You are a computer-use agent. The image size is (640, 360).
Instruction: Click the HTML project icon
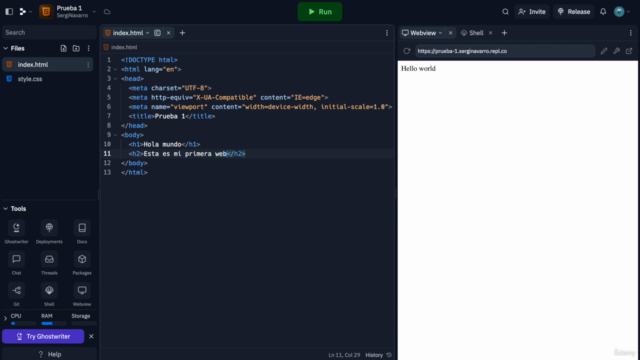click(46, 12)
